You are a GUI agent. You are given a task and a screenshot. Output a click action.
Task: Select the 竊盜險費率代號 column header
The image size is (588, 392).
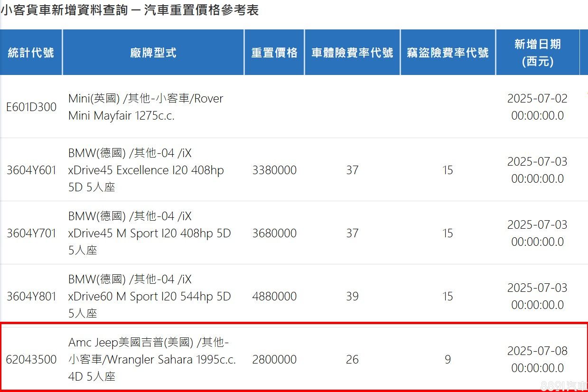(448, 53)
